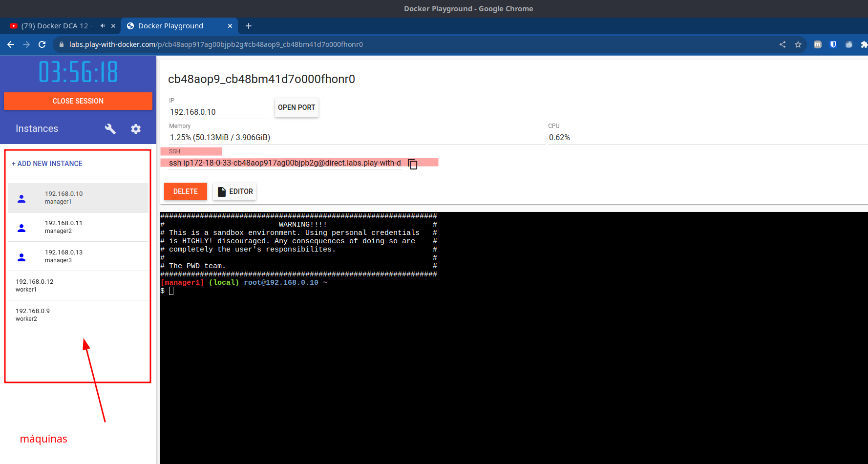This screenshot has width=868, height=464.
Task: Bookmark this page with the star icon
Action: [x=798, y=44]
